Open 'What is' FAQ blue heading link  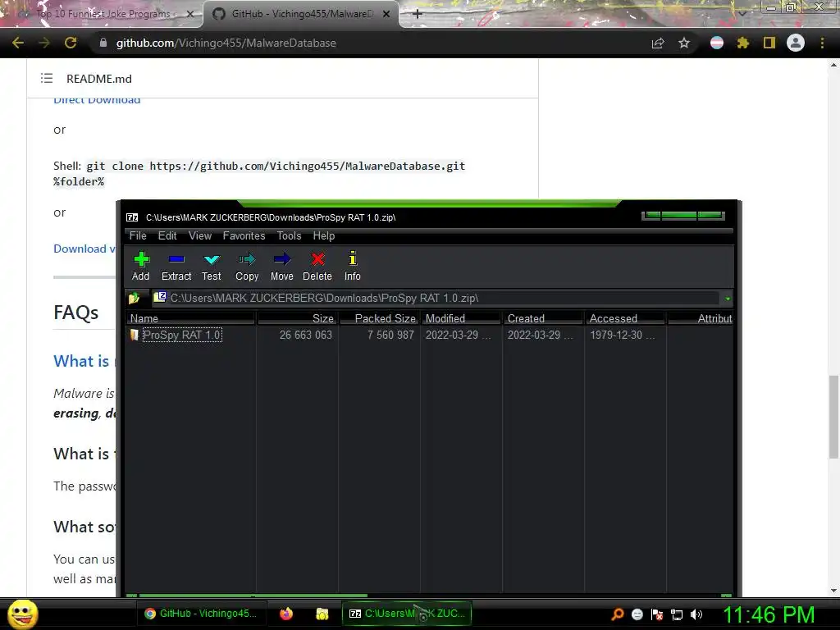pos(84,361)
